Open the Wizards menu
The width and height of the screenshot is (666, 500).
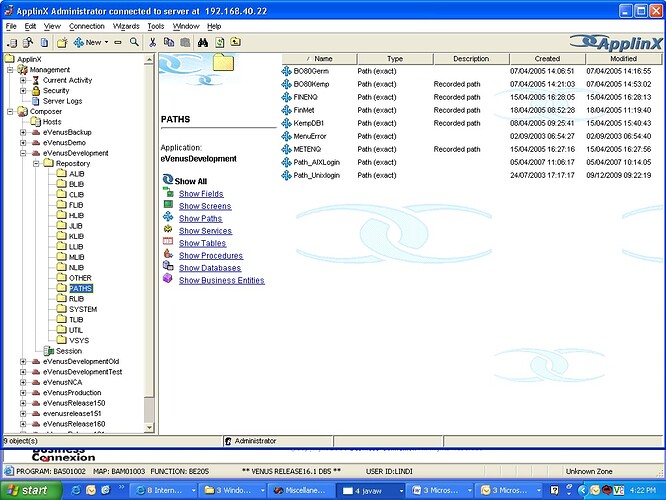[x=126, y=26]
